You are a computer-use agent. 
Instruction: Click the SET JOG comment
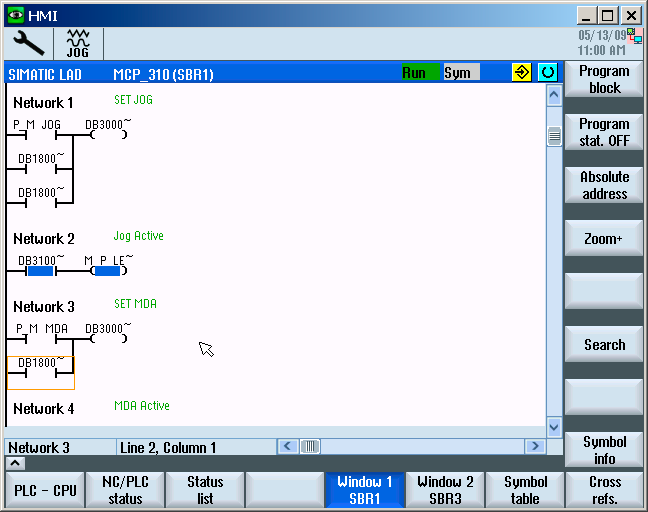coord(133,100)
